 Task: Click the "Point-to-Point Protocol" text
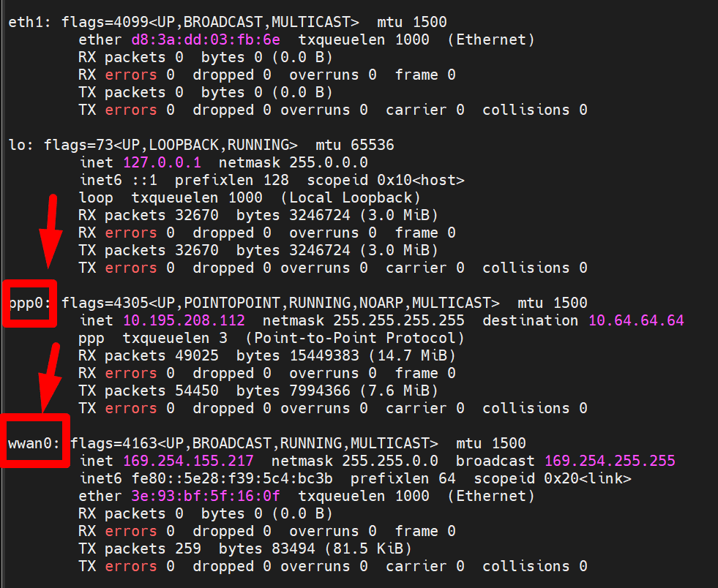tap(355, 338)
